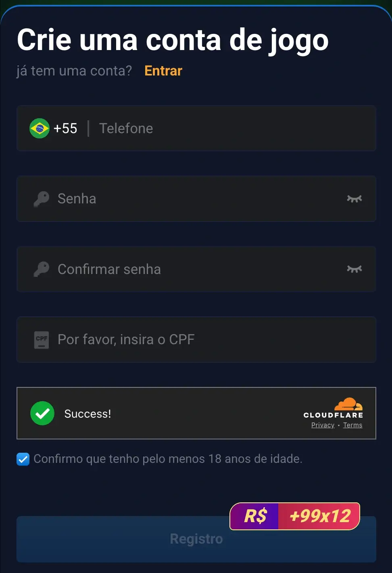
Task: Uncheck the 18 years age confirmation
Action: 23,459
